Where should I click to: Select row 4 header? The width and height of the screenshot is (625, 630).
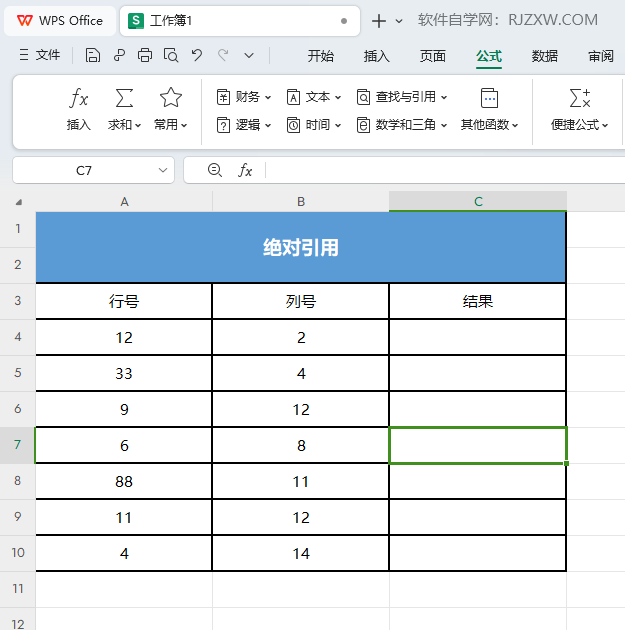18,337
